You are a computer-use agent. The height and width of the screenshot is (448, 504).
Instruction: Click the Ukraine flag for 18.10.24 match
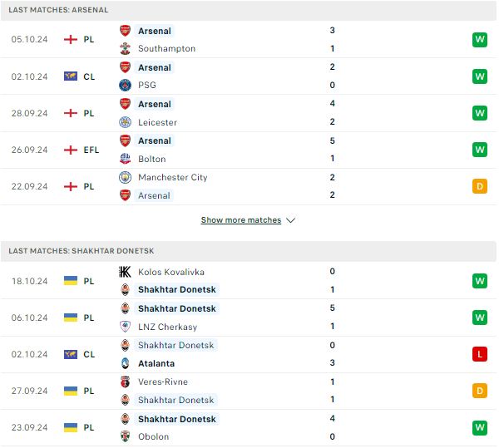pos(71,281)
